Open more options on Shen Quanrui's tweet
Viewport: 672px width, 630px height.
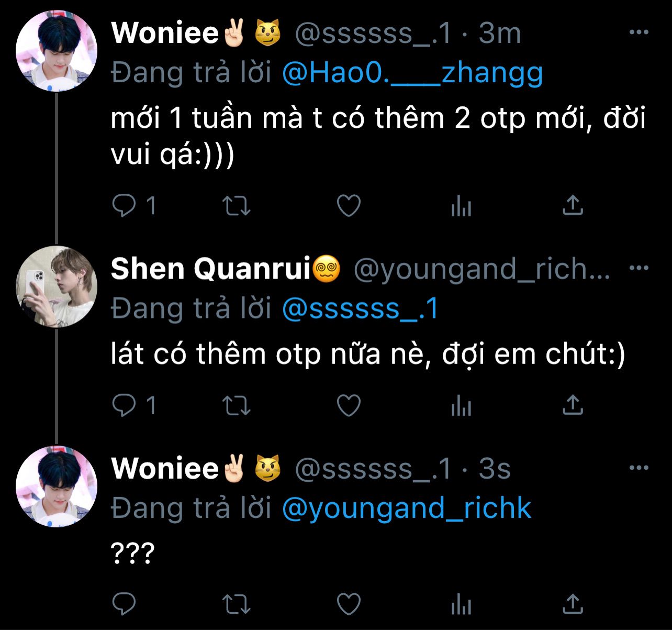point(639,268)
